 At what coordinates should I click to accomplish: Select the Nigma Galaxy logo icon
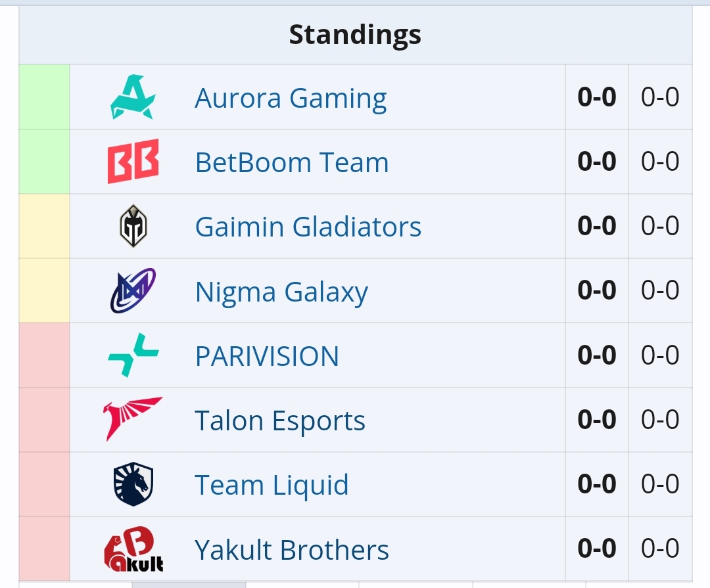133,290
